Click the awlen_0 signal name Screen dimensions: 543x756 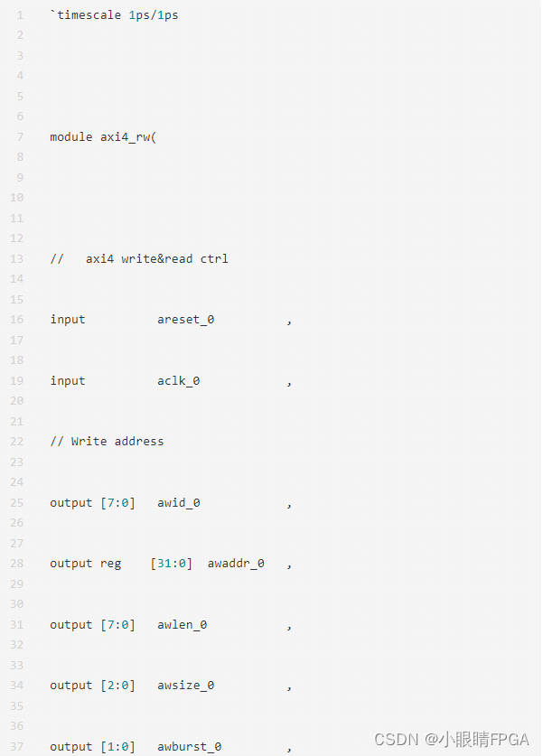[182, 625]
